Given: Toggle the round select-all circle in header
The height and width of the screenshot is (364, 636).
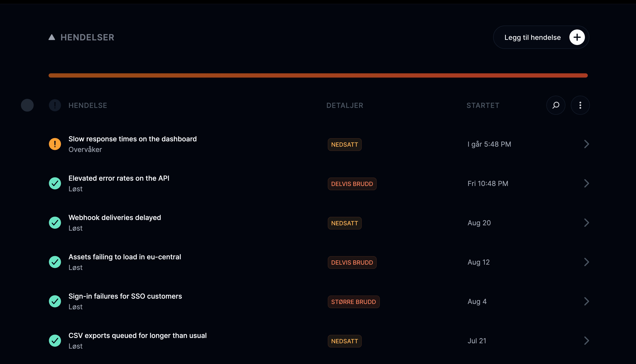Looking at the screenshot, I should (x=27, y=105).
